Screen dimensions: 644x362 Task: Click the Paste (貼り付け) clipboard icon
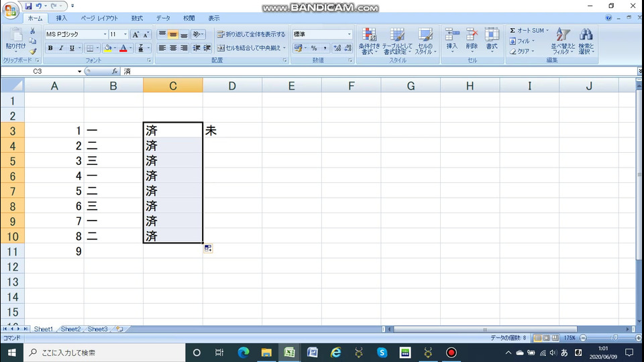15,35
